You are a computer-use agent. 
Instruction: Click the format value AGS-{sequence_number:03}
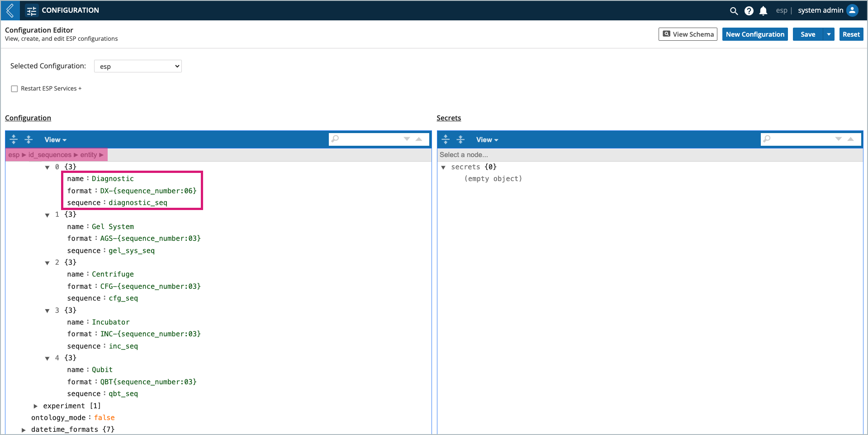coord(150,239)
